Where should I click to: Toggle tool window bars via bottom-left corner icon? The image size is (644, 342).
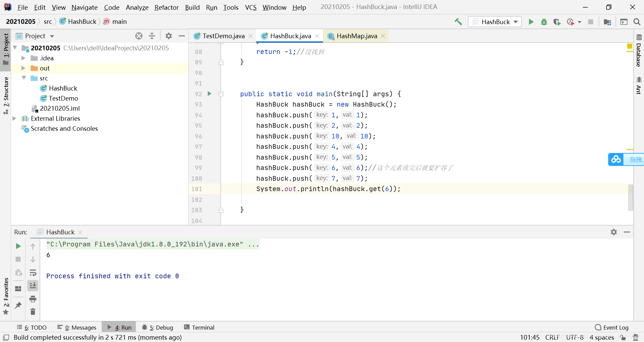[6, 337]
